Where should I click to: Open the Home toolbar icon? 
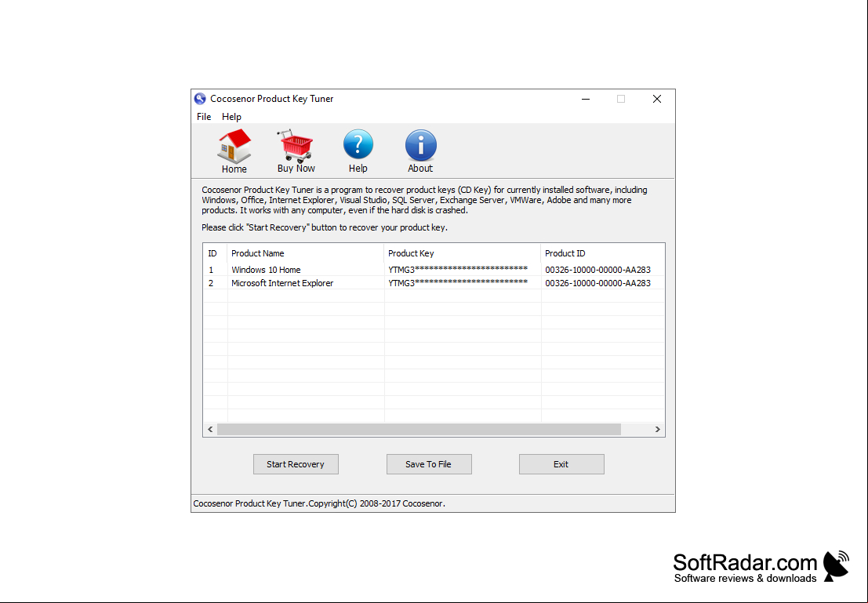[234, 151]
